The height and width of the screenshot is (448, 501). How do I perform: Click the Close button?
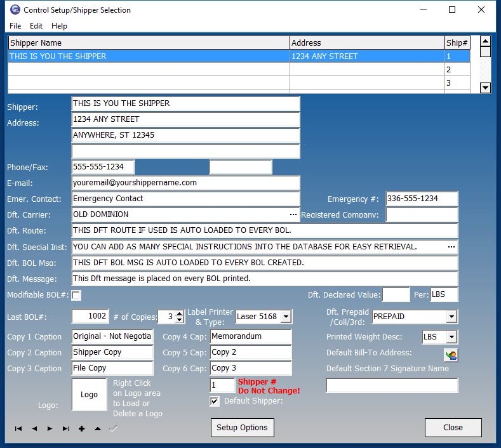pos(453,428)
